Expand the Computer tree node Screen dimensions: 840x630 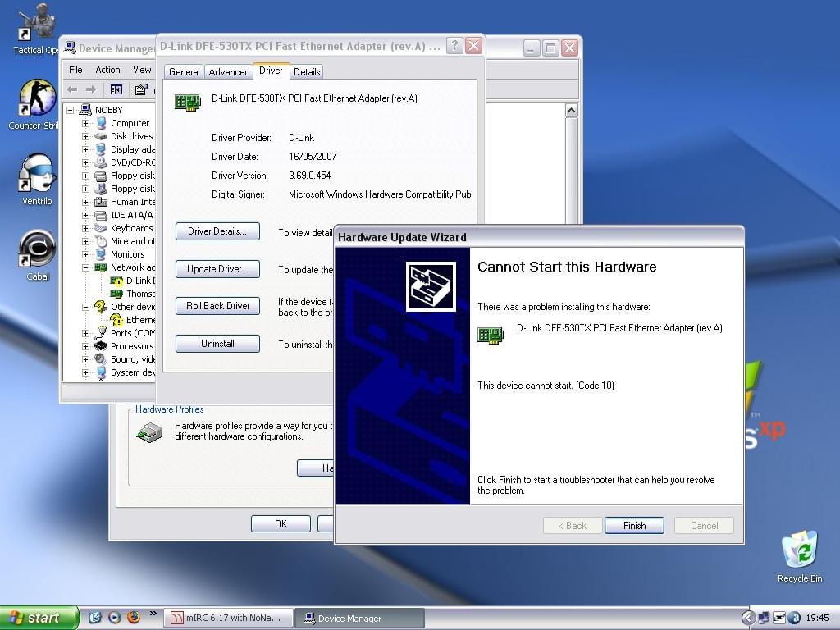coord(88,123)
